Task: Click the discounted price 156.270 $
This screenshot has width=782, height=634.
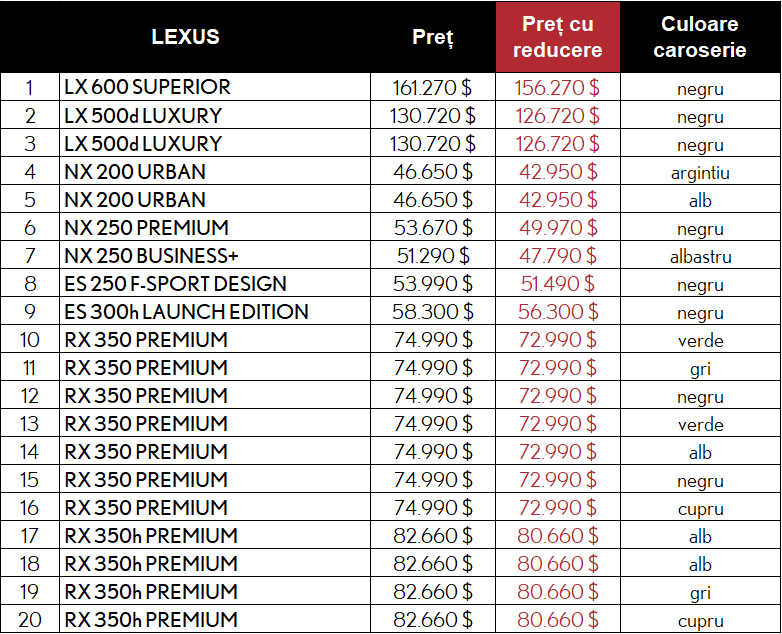Action: (557, 87)
